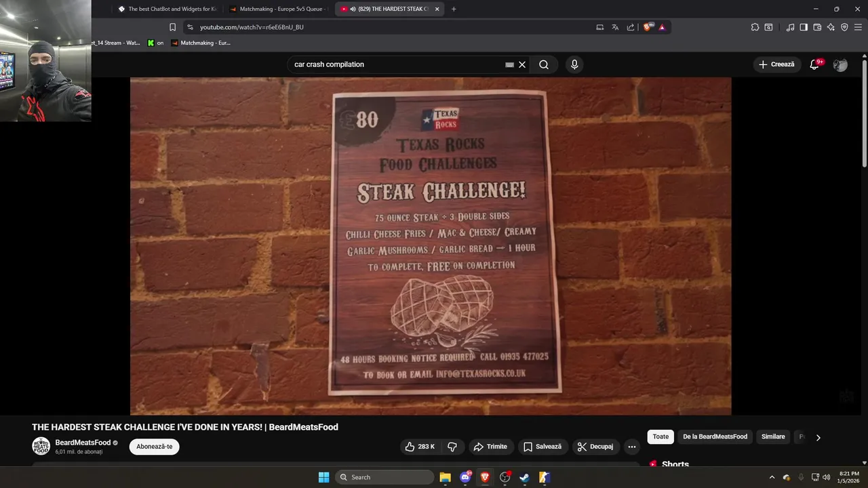This screenshot has width=868, height=488.
Task: Click the Salvează save button
Action: click(542, 447)
